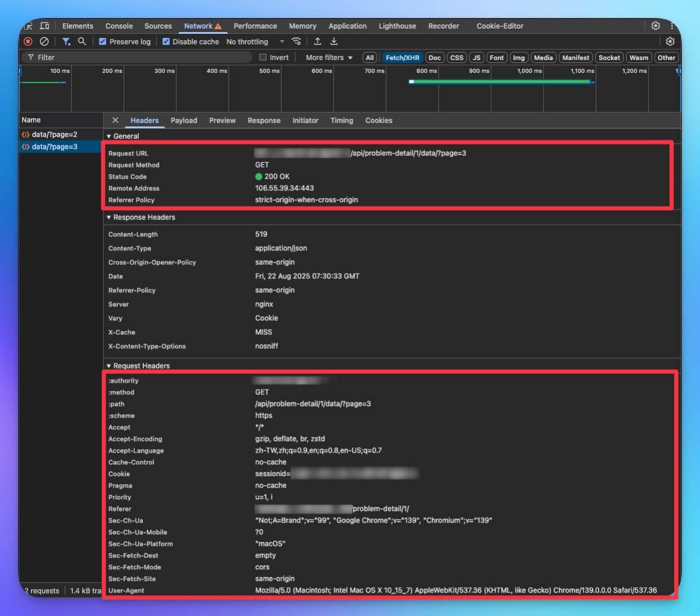700x616 pixels.
Task: Click the Network tab warning triangle
Action: pos(218,26)
